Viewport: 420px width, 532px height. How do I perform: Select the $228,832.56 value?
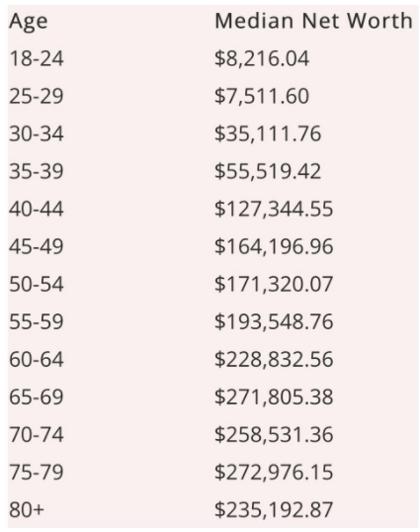(274, 359)
